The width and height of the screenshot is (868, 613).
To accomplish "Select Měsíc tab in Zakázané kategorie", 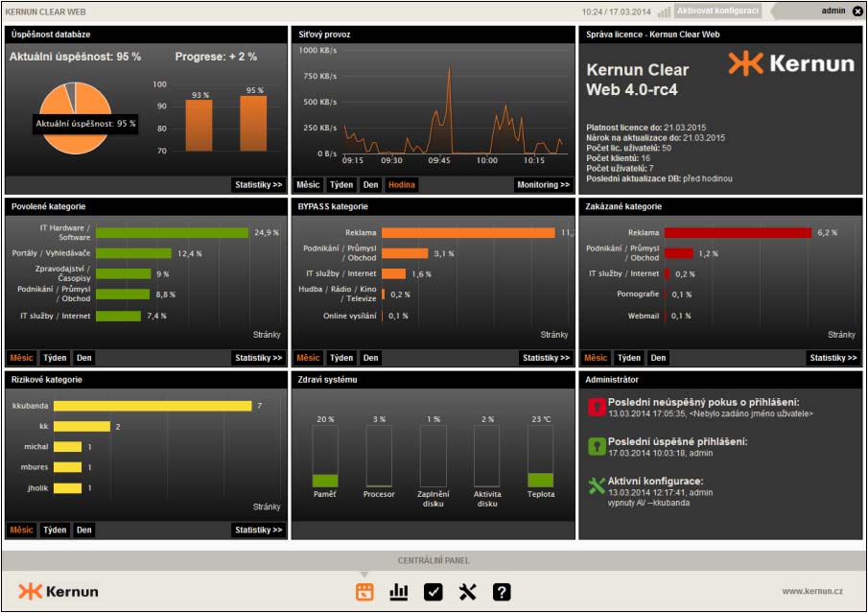I will [596, 358].
